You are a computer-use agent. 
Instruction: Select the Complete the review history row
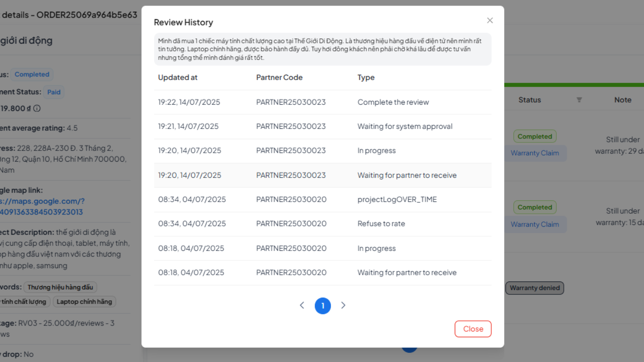pos(323,102)
